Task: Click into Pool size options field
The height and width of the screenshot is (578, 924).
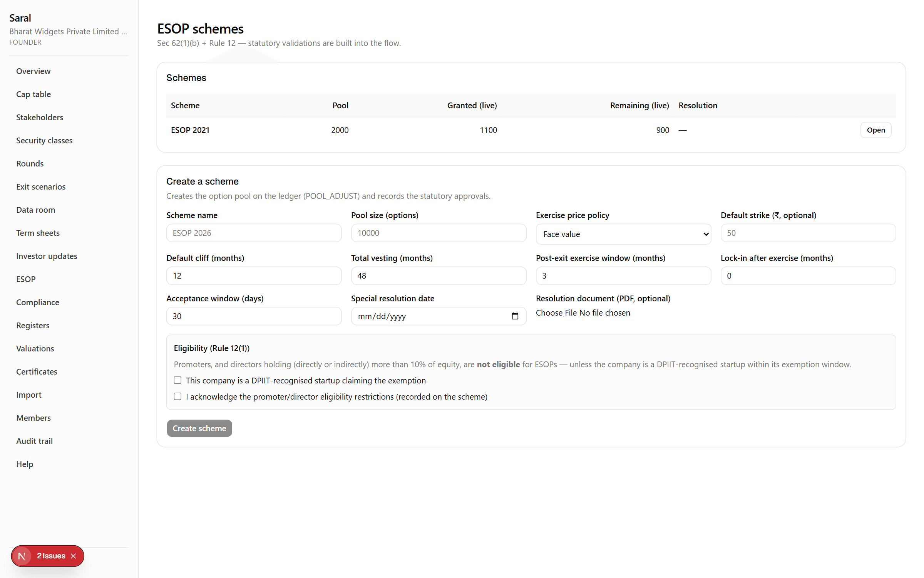Action: click(x=439, y=233)
